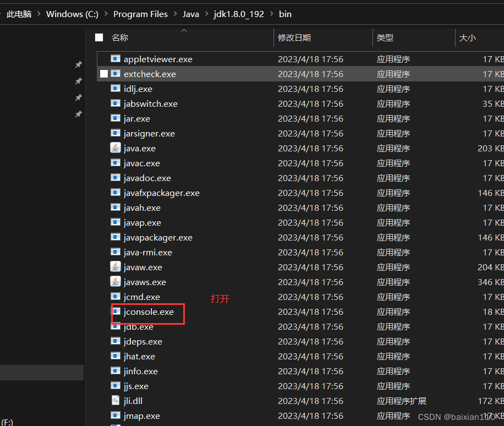Sort by 名称 column header
This screenshot has width=504, height=426.
pyautogui.click(x=119, y=37)
